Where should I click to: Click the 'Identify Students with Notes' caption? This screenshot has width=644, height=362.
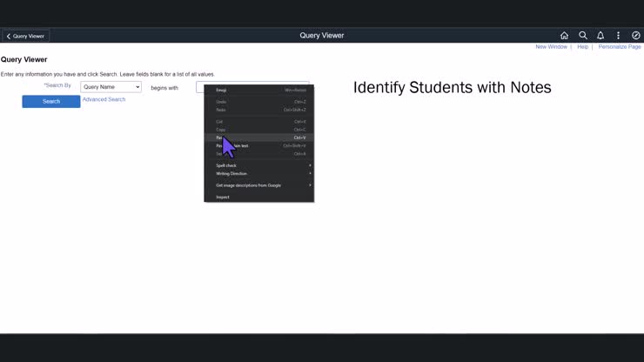click(x=453, y=88)
